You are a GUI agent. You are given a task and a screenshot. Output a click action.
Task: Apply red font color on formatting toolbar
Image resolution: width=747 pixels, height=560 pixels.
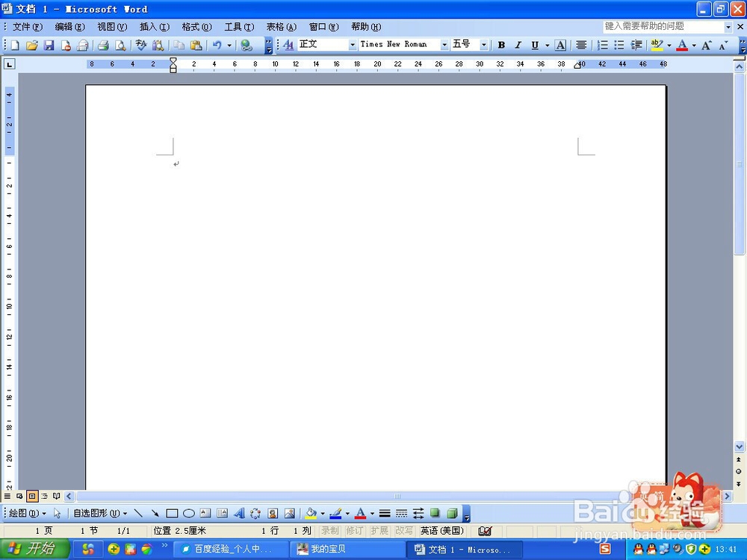(682, 46)
